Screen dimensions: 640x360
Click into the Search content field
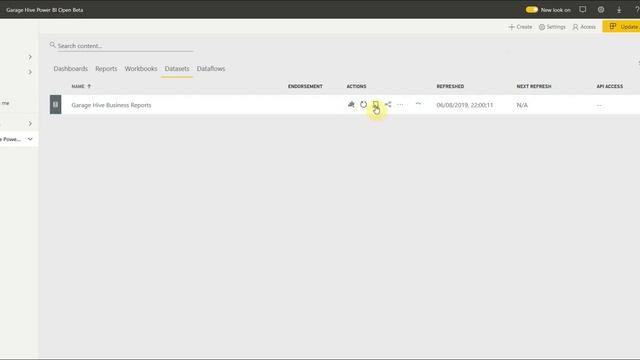click(125, 46)
